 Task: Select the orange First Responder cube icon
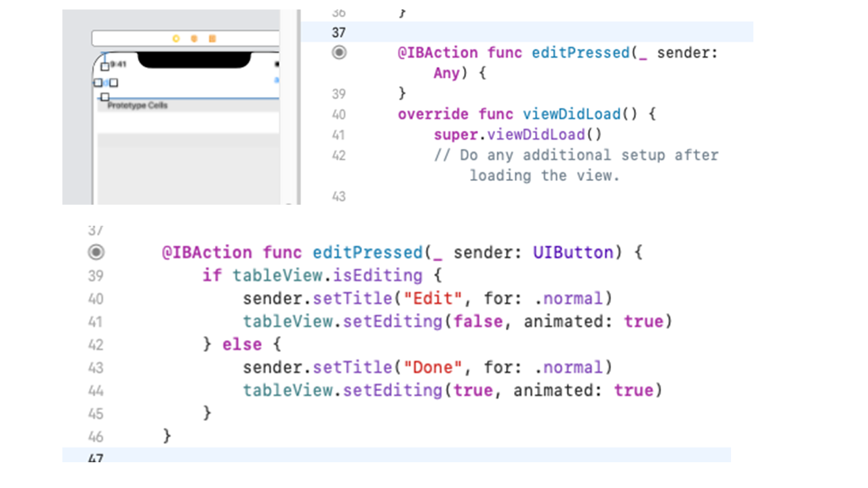click(194, 39)
